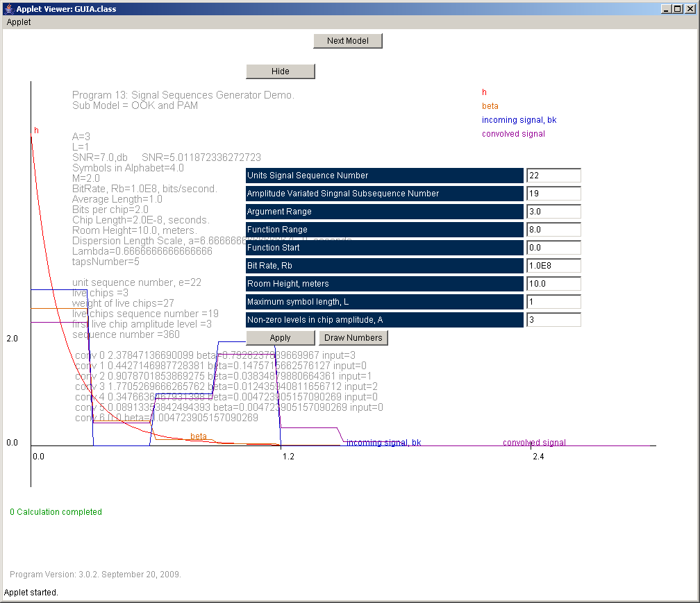Click the orange 'beta' legend label

click(490, 106)
